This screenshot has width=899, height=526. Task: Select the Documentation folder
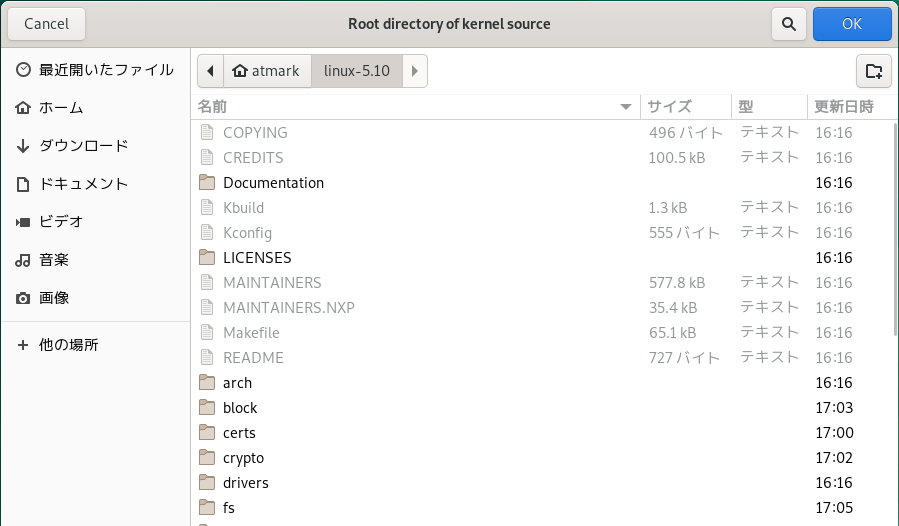273,183
